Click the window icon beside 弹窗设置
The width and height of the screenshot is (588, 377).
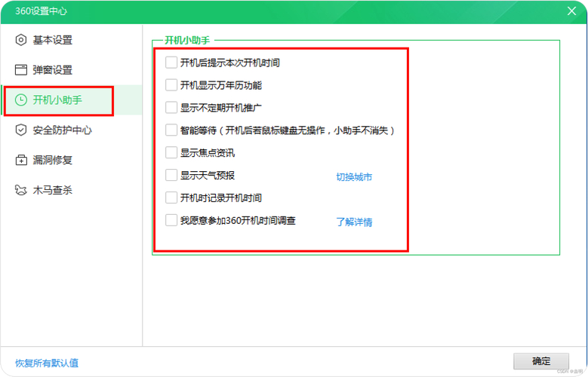coord(21,69)
